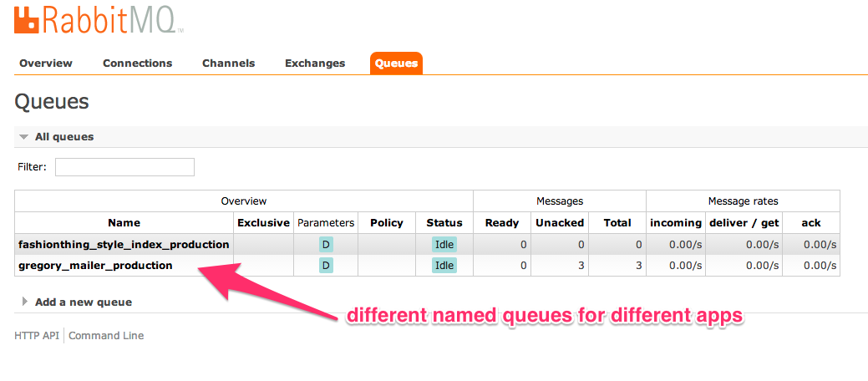
Task: Click the Queues page heading
Action: point(52,103)
